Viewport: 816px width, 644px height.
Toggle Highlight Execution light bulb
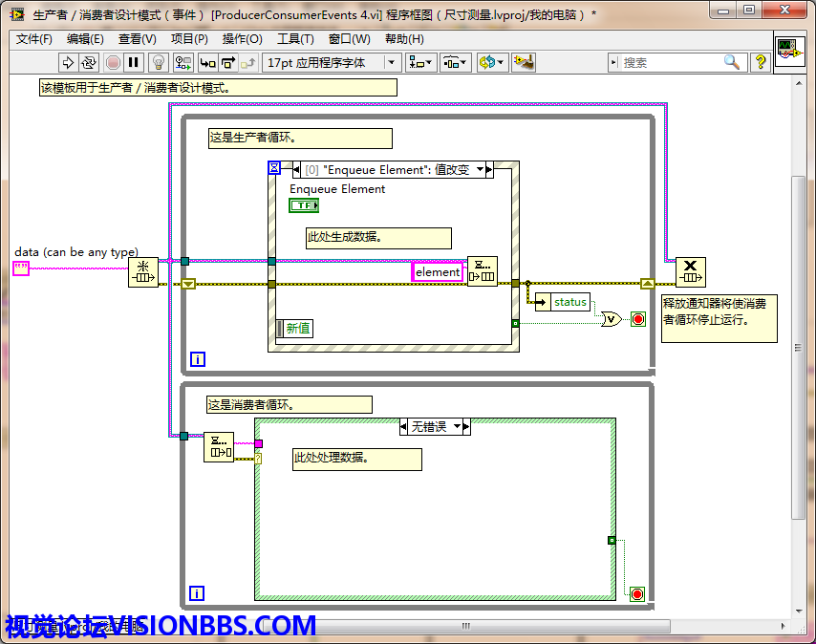point(159,62)
